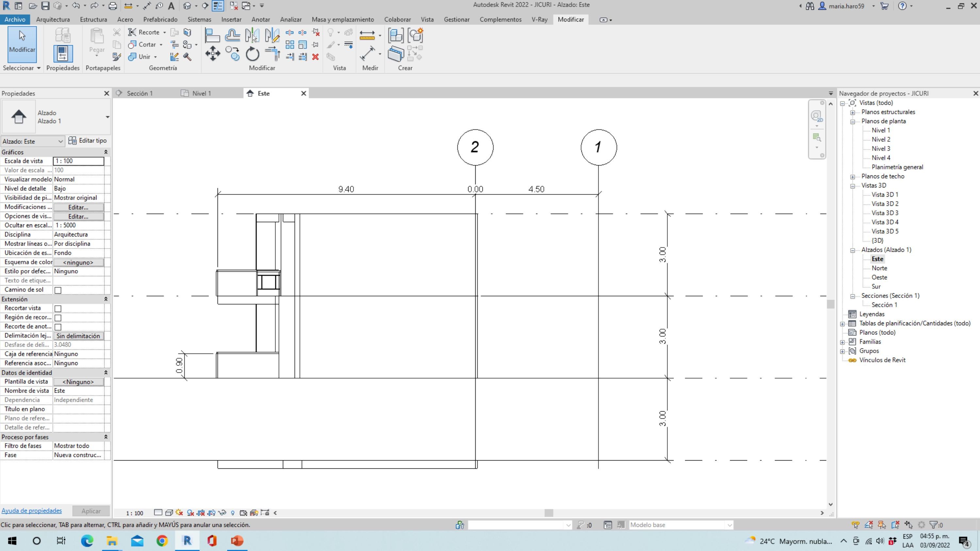
Task: Enable the Región de recorte checkbox
Action: coord(57,317)
